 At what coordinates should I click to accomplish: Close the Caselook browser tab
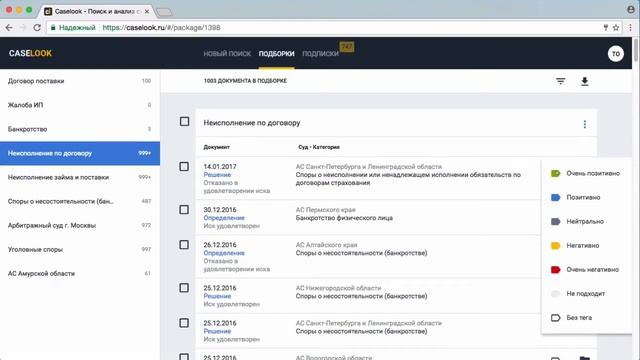click(x=147, y=11)
